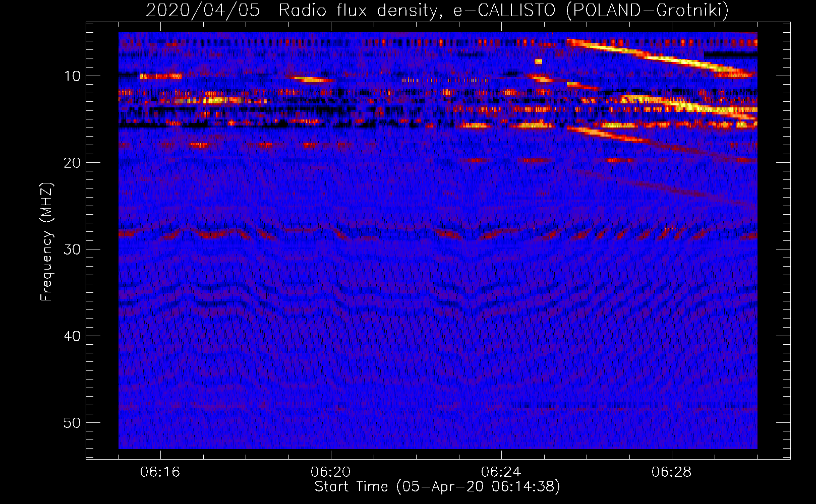This screenshot has height=504, width=816.
Task: Click the plot title mentioning e-CALLISTO POLAND-Grotniki
Action: (437, 10)
